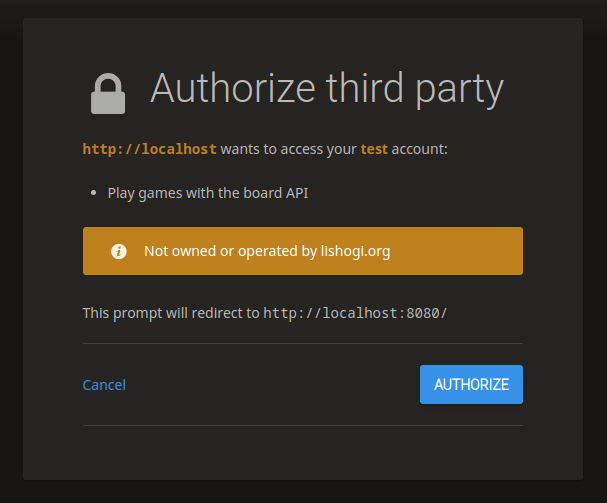Viewport: 607px width, 503px height.
Task: Click the "Play games with the board API" permission
Action: click(x=208, y=193)
